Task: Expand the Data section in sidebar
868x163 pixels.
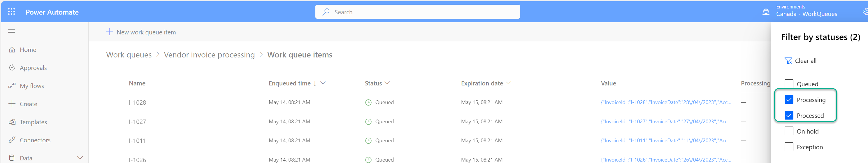Action: [80, 158]
